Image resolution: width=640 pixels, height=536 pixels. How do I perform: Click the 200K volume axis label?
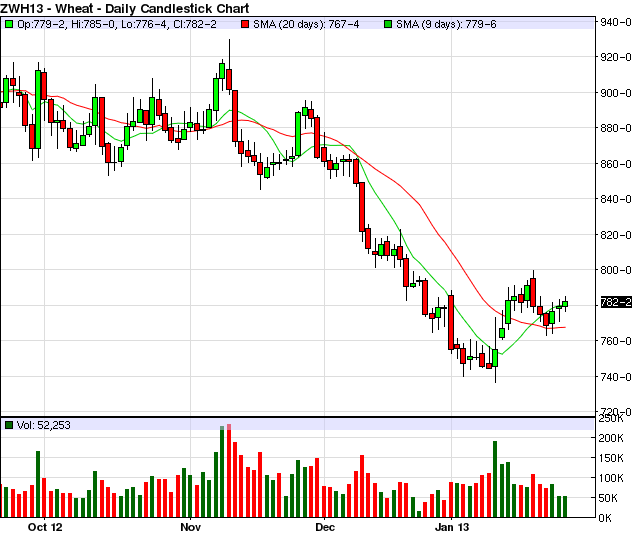pyautogui.click(x=611, y=438)
